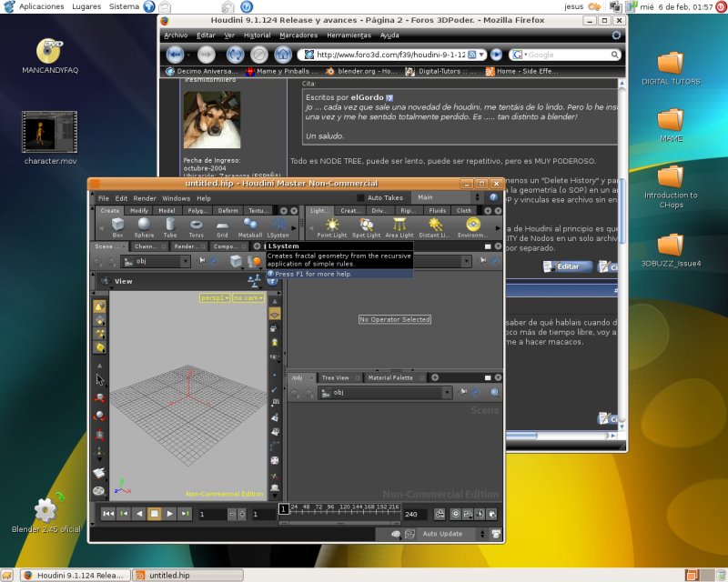
Task: Create a Box from the Houdini shelf
Action: [117, 227]
